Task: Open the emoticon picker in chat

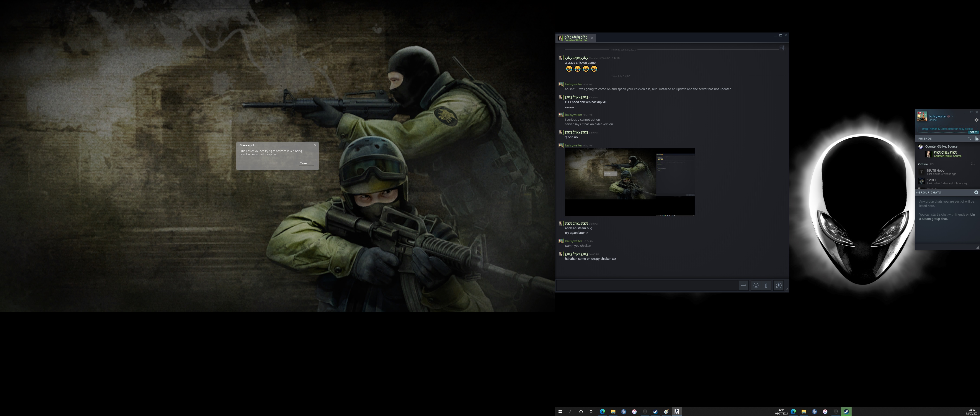Action: [756, 285]
